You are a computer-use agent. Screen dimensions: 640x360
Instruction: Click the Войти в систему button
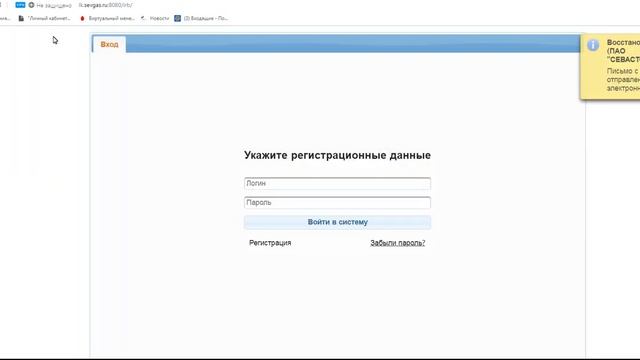click(337, 222)
